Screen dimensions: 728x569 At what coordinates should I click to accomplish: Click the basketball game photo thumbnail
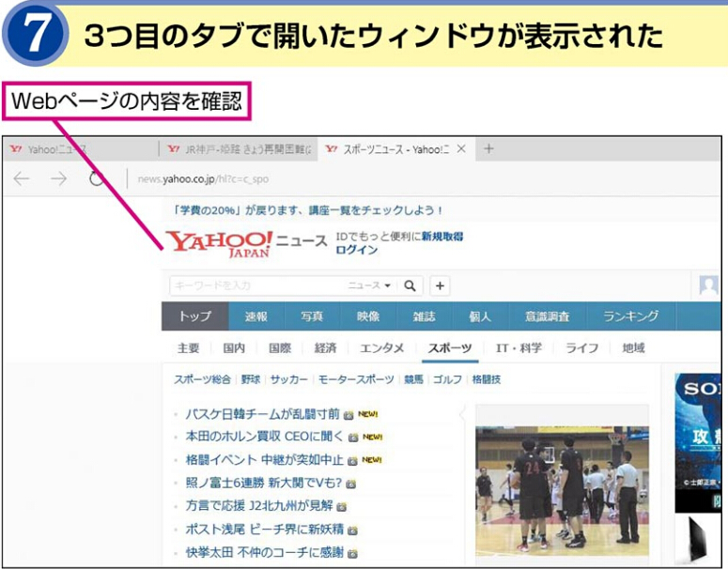click(562, 490)
